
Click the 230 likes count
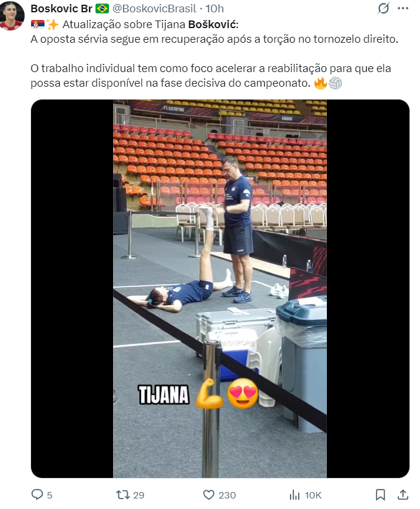click(x=227, y=495)
